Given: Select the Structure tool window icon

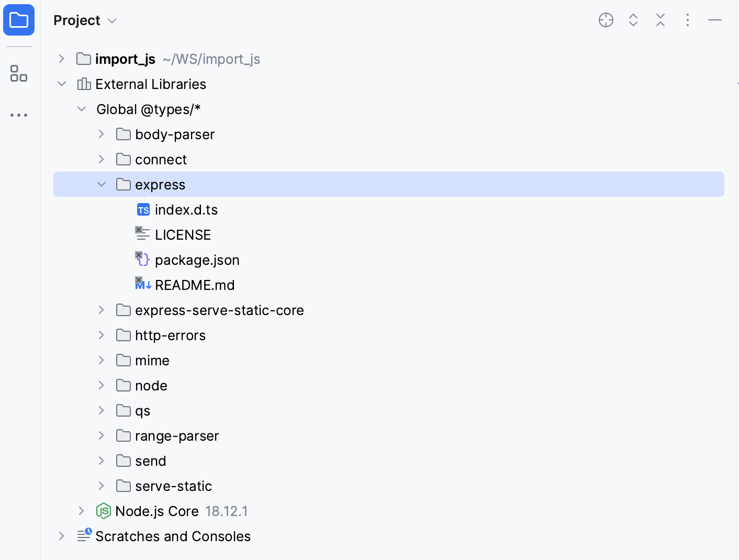Looking at the screenshot, I should [19, 74].
